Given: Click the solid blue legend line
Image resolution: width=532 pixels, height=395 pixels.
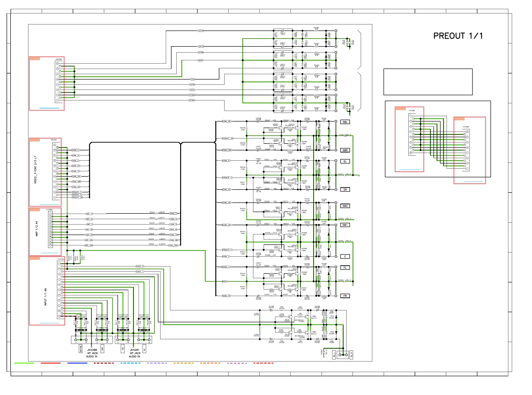Looking at the screenshot, I should (x=77, y=363).
